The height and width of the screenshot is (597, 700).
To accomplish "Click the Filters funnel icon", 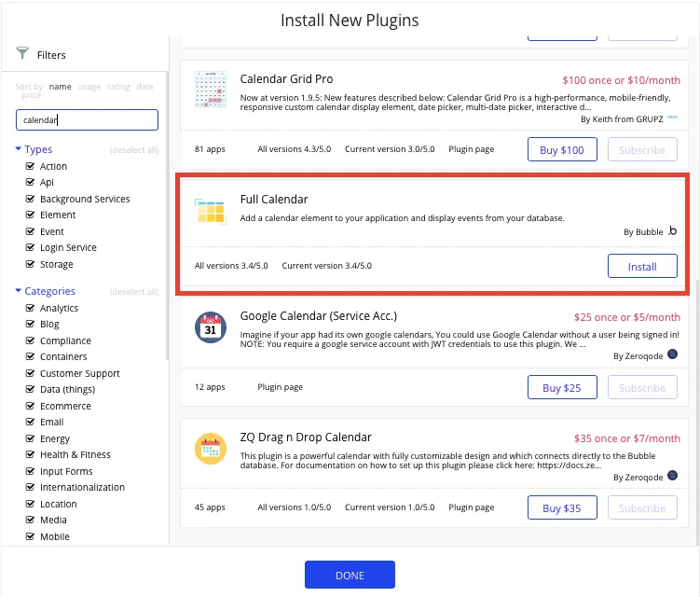I will pyautogui.click(x=22, y=54).
